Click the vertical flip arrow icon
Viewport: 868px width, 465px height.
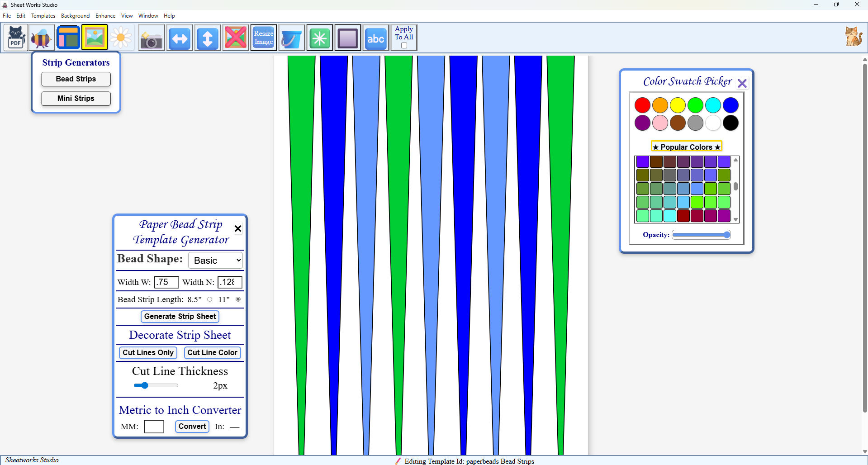208,38
